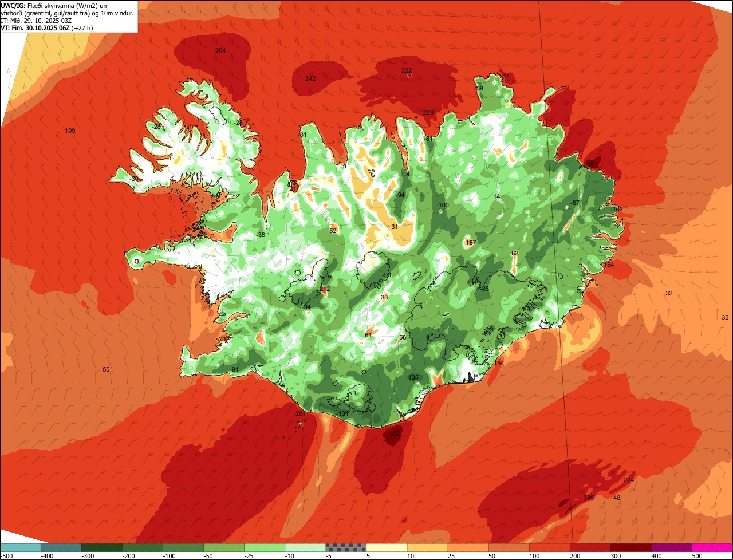Click the '164' value off the east coast
Image resolution: width=733 pixels, height=560 pixels.
coord(609,265)
